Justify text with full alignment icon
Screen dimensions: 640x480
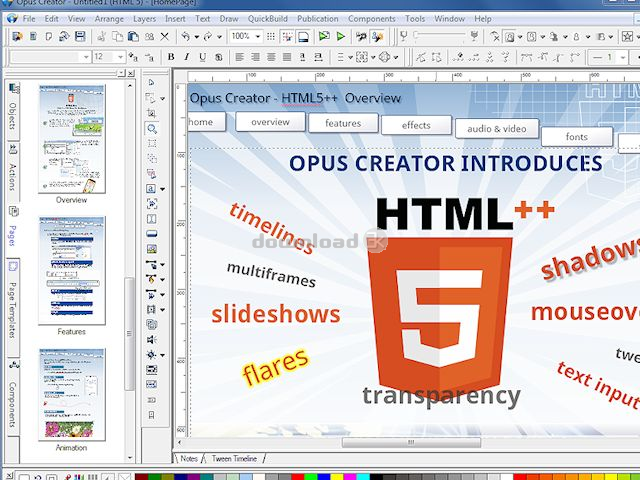[287, 57]
